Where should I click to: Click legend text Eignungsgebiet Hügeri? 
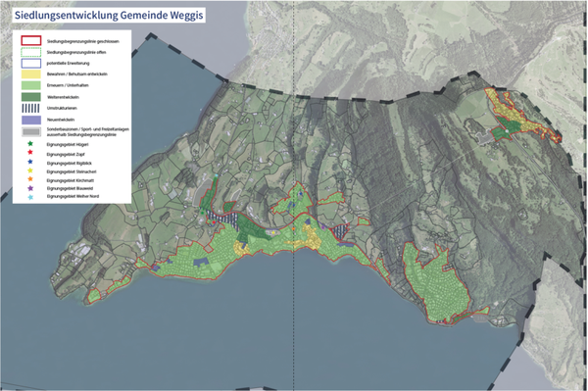(x=68, y=145)
